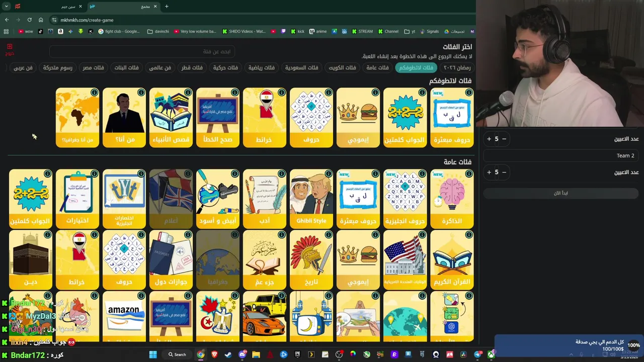The image size is (644, 362).
Task: Switch to رسوم متحركة tab
Action: [x=57, y=67]
